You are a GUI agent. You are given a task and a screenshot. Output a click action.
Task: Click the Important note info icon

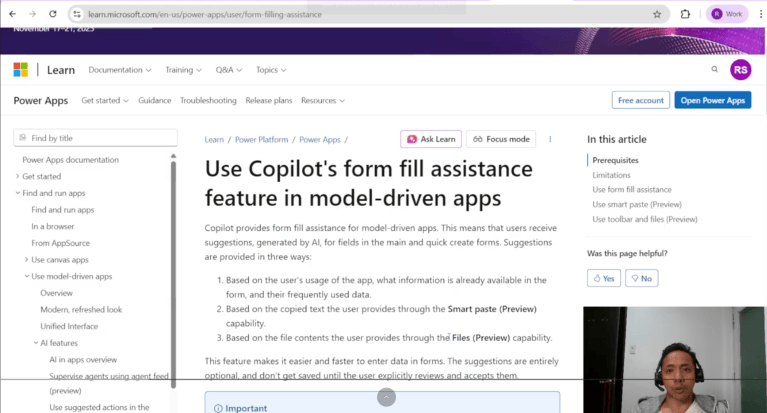pyautogui.click(x=218, y=408)
